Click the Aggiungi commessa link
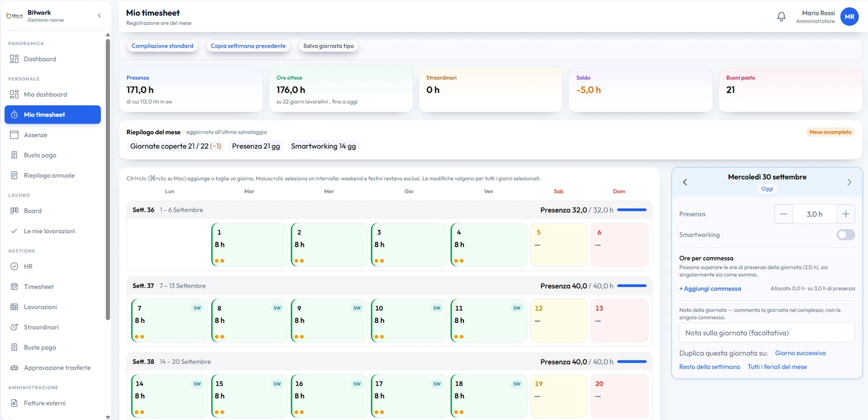Image resolution: width=868 pixels, height=420 pixels. [x=710, y=289]
